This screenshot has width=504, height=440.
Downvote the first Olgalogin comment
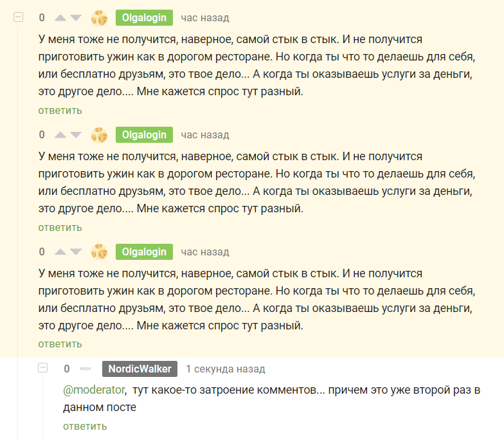tap(76, 18)
